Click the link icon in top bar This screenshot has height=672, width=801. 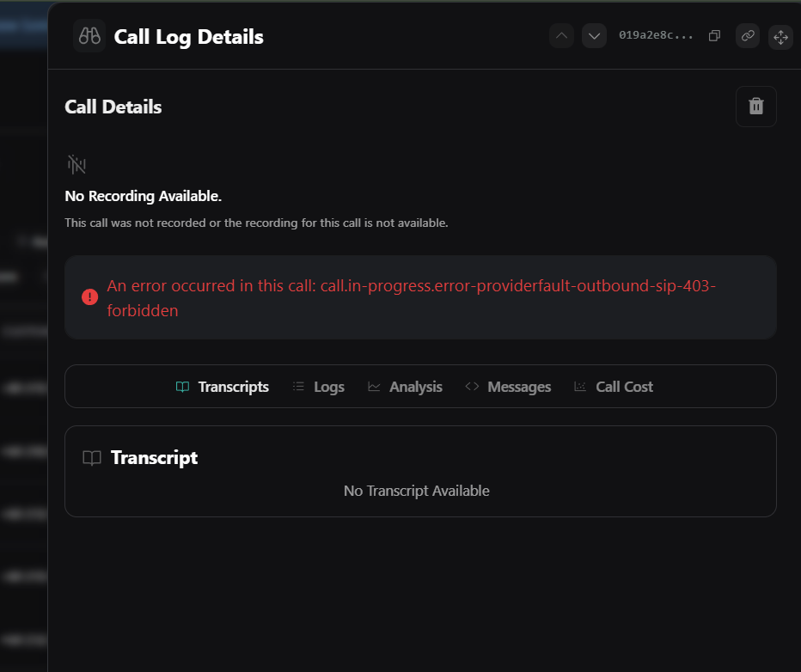pos(748,36)
